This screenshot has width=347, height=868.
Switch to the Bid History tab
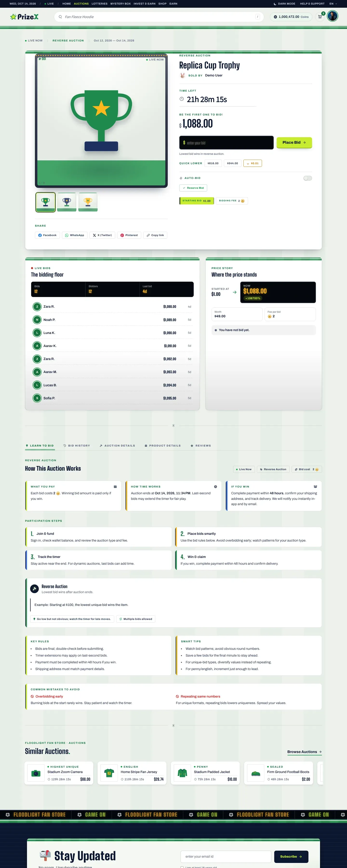pyautogui.click(x=77, y=446)
